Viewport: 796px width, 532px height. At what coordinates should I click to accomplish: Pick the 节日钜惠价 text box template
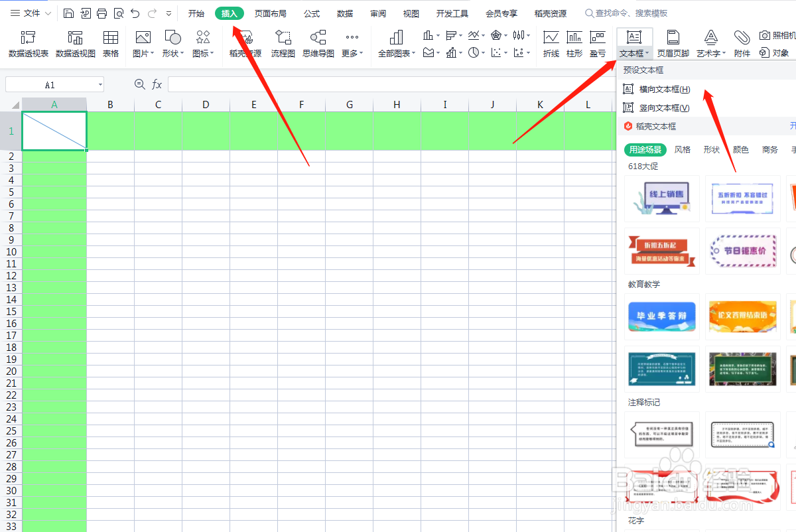coord(742,251)
